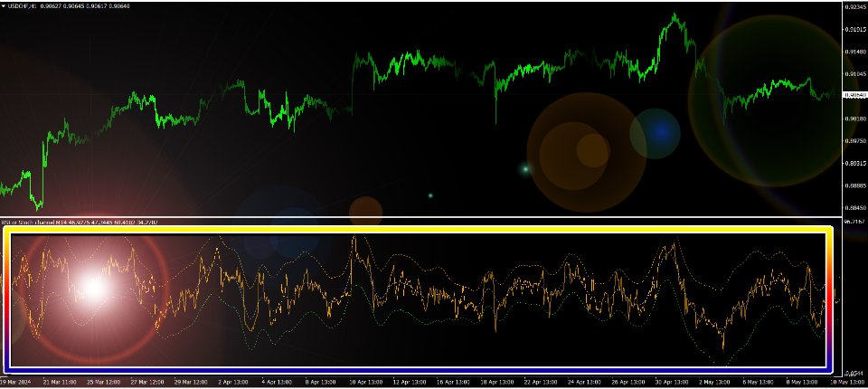Click the 0.91480 price level on the scale
The image size is (868, 389).
[854, 52]
